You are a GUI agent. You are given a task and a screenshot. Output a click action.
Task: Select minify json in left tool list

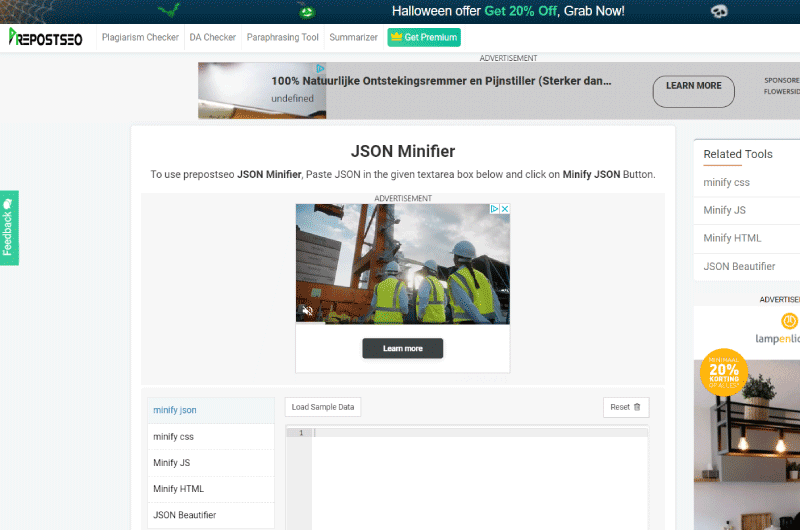click(211, 410)
